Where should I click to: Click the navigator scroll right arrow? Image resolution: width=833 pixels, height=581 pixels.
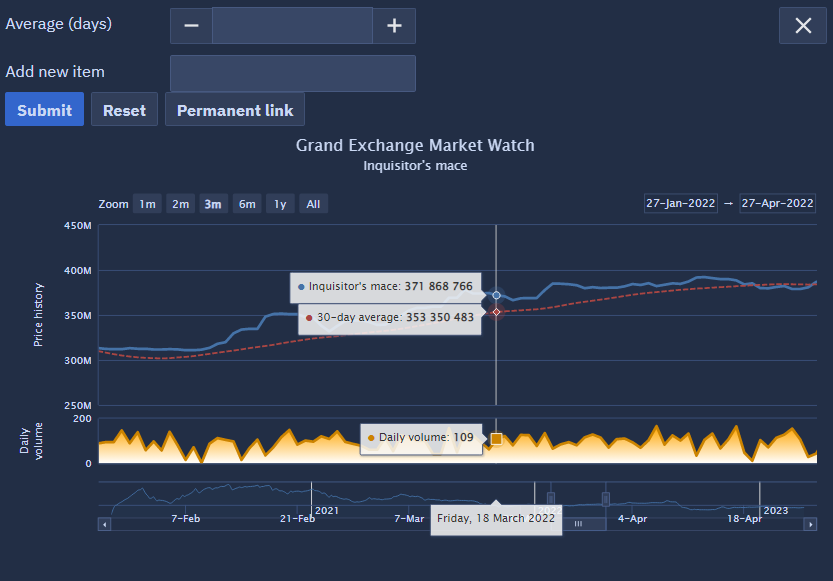coord(810,525)
